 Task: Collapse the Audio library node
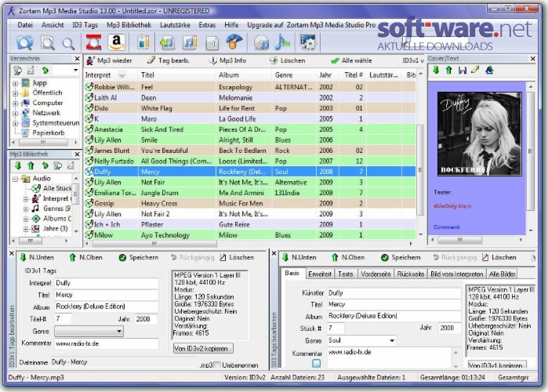tap(15, 179)
